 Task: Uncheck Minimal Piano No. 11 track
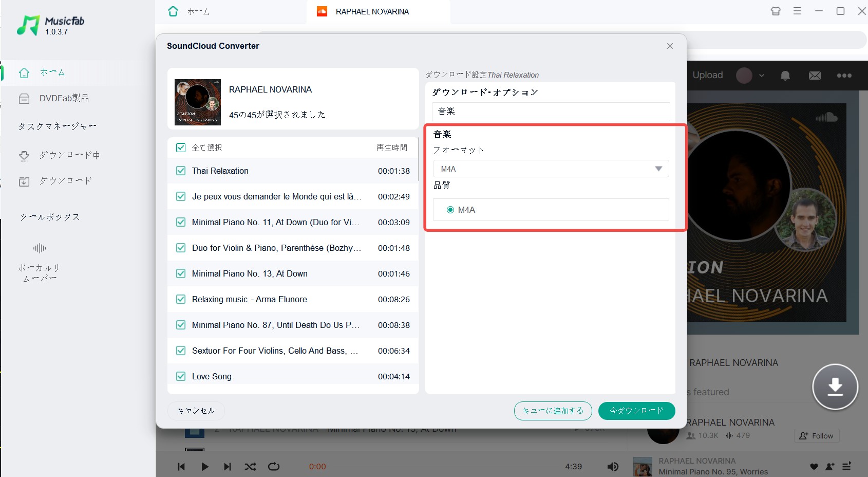point(181,222)
